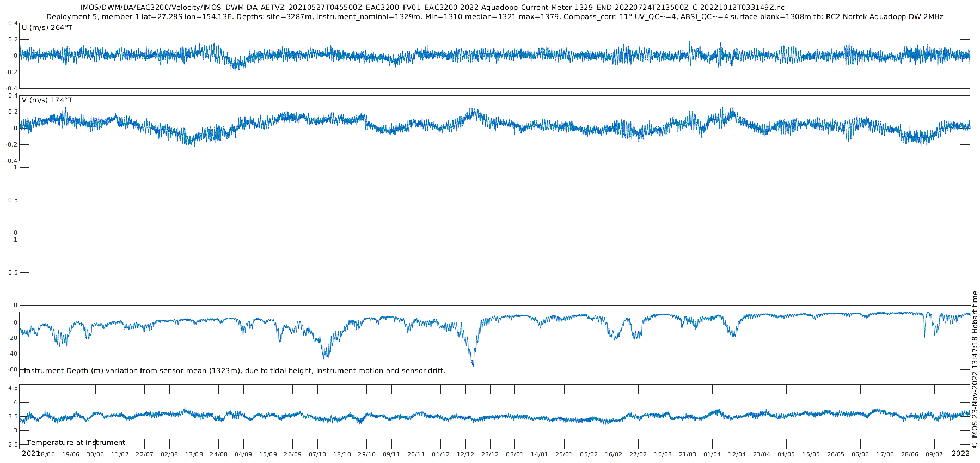Select the '04/05' date tick label
Viewport: 980px width, 463px height.
pos(786,454)
